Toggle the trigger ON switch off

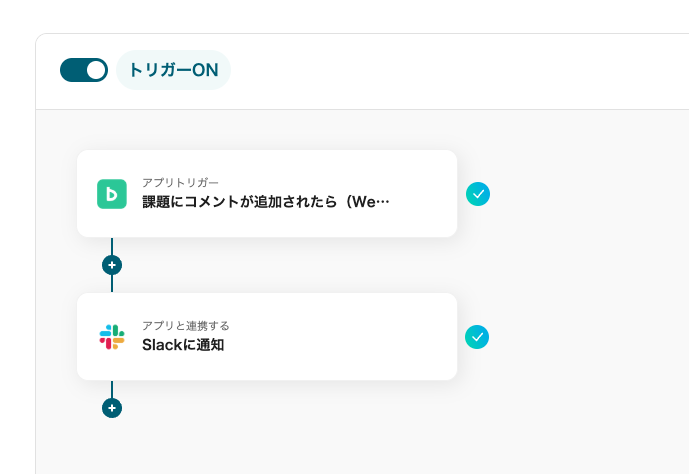pos(84,70)
